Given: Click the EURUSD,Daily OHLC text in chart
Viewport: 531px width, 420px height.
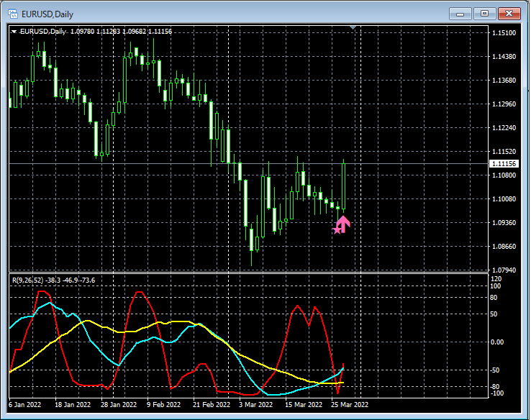Looking at the screenshot, I should [95, 32].
